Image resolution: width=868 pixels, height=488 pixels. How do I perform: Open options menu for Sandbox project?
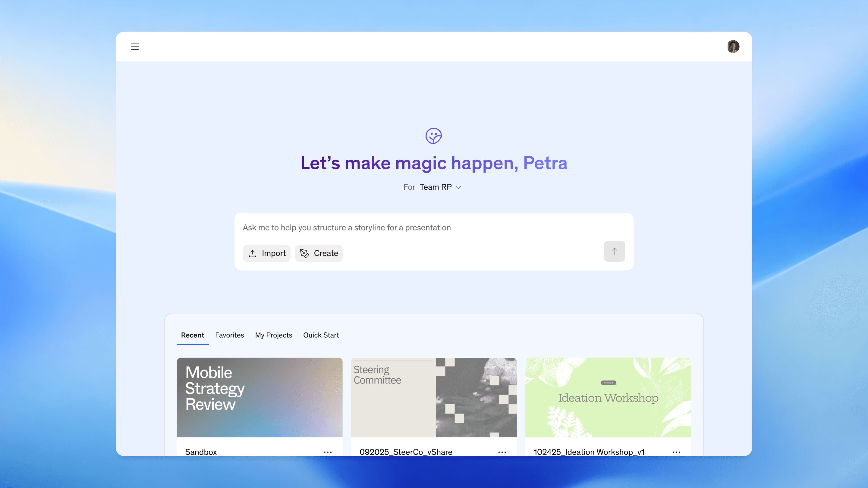(x=328, y=452)
